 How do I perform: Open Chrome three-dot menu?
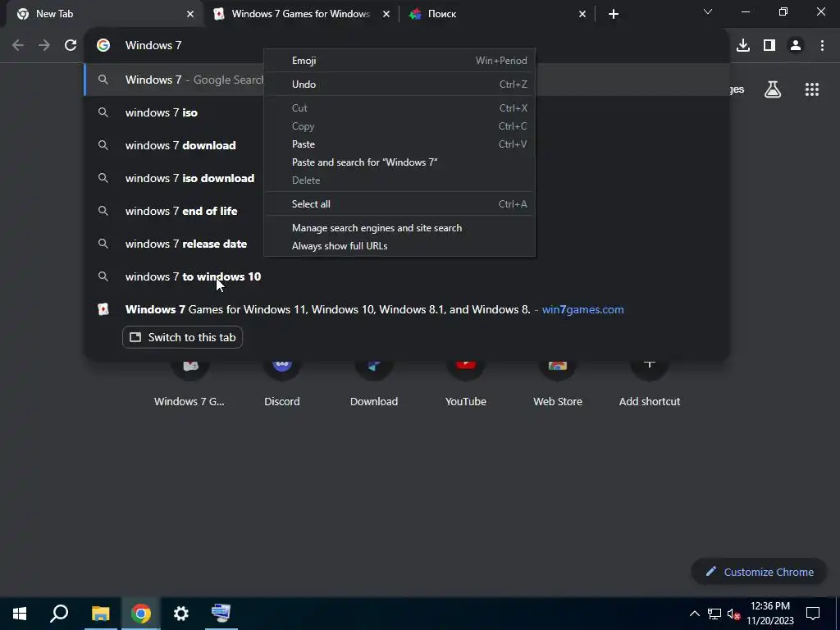(x=822, y=46)
